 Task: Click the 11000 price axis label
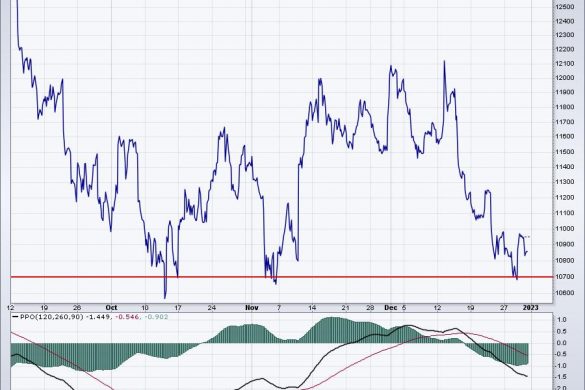click(565, 228)
